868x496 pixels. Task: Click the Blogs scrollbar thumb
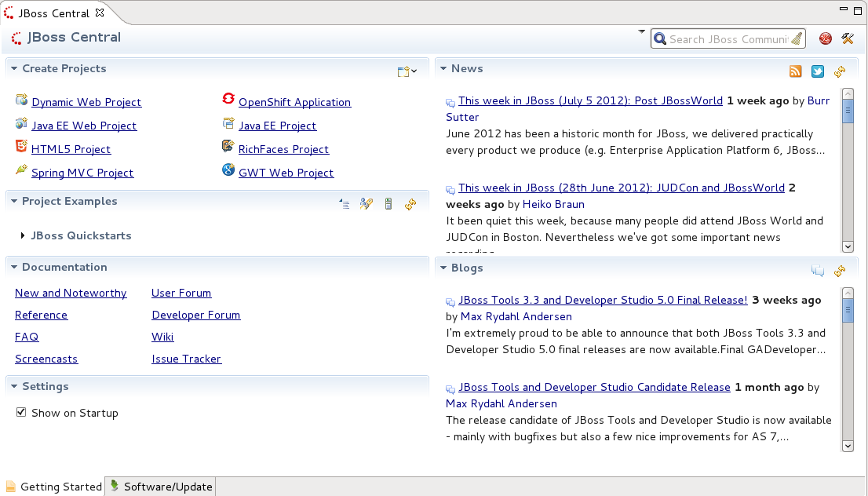pos(848,311)
